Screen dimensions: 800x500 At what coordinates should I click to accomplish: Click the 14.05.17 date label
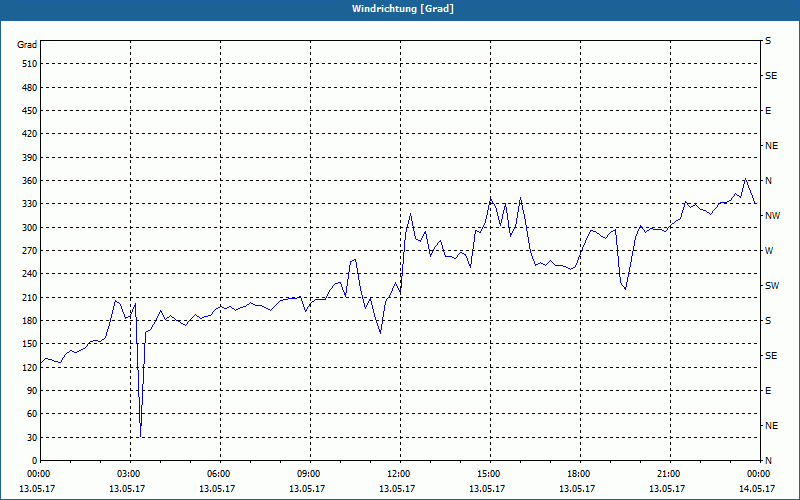757,489
